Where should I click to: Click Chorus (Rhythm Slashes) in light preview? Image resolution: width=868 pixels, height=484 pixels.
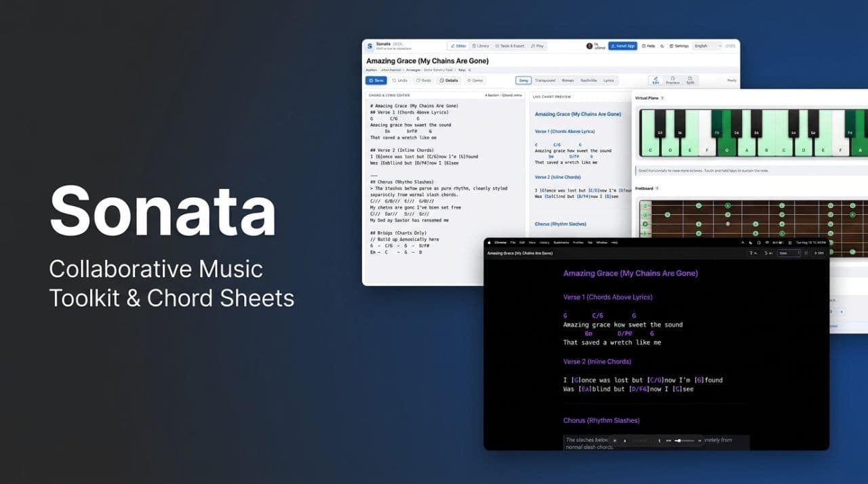(561, 224)
